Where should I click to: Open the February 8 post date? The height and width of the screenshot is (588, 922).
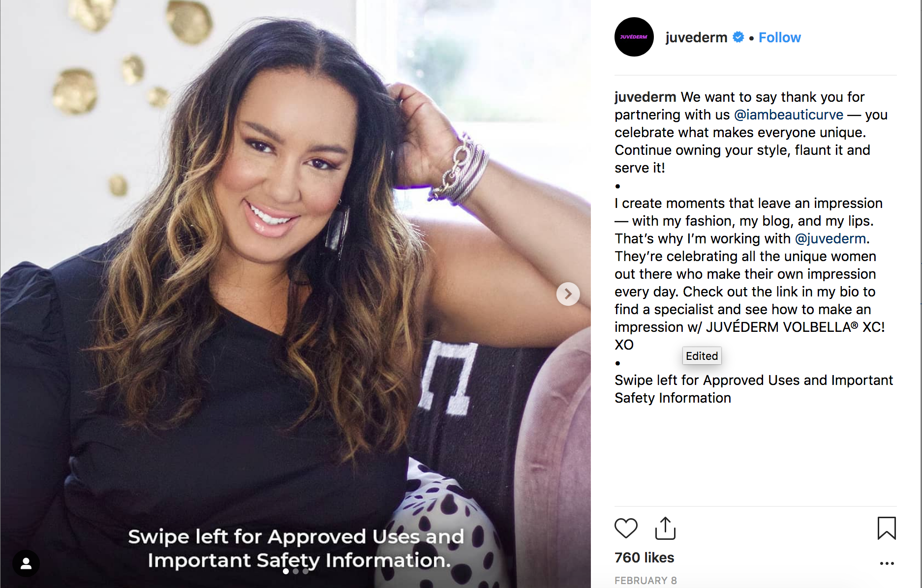(x=645, y=581)
